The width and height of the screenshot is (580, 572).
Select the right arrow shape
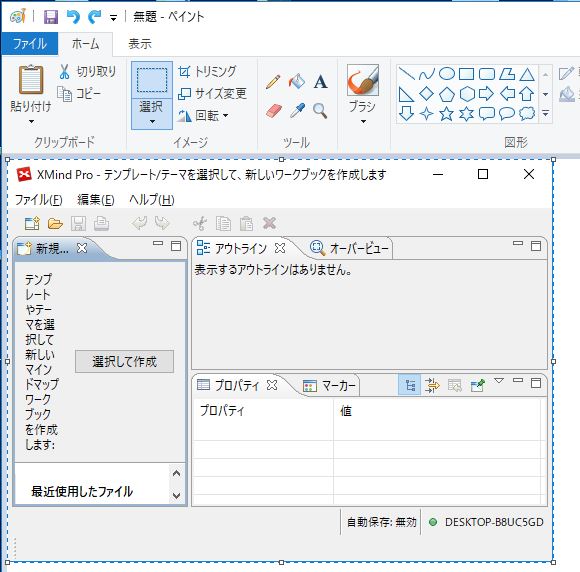[486, 94]
